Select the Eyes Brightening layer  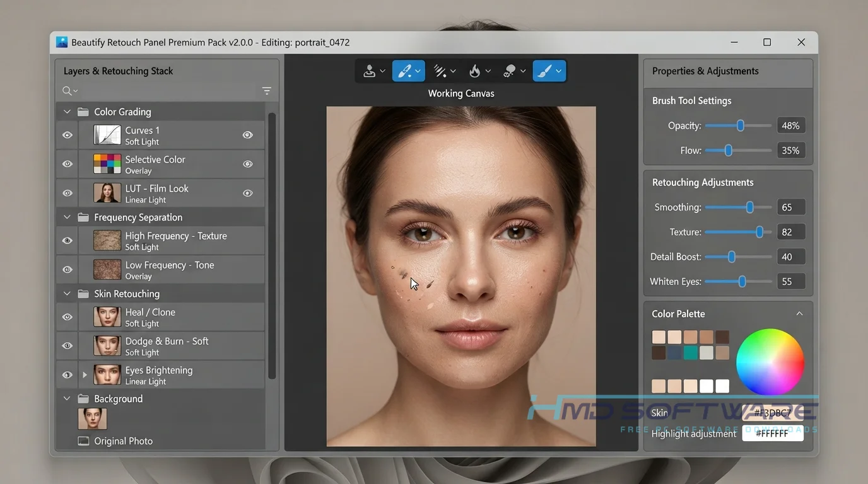coord(161,375)
